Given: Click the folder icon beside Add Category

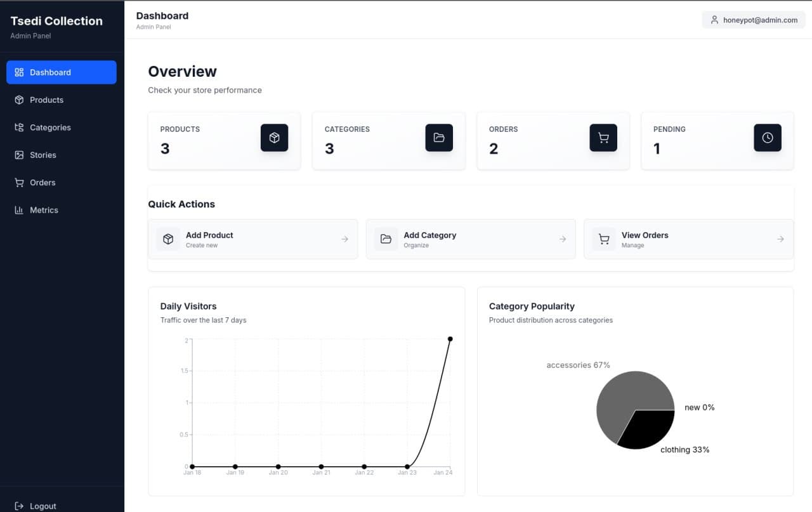Looking at the screenshot, I should 386,239.
